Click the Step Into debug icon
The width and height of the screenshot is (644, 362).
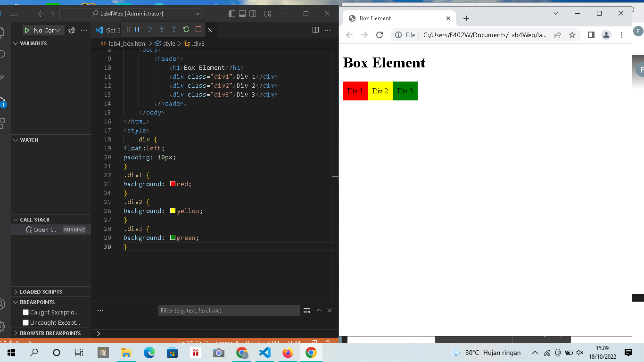[162, 30]
